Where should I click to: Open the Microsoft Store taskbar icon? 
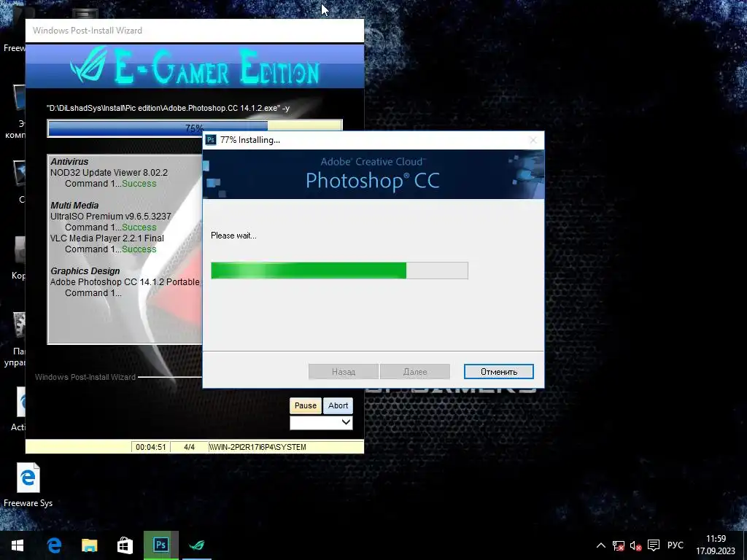pos(125,545)
